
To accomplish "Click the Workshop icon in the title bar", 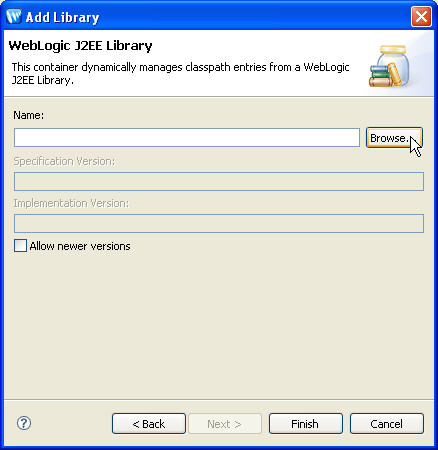I will click(x=14, y=16).
